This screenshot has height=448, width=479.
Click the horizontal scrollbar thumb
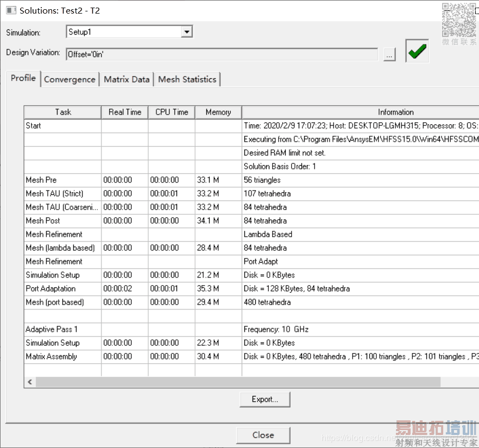pyautogui.click(x=238, y=382)
